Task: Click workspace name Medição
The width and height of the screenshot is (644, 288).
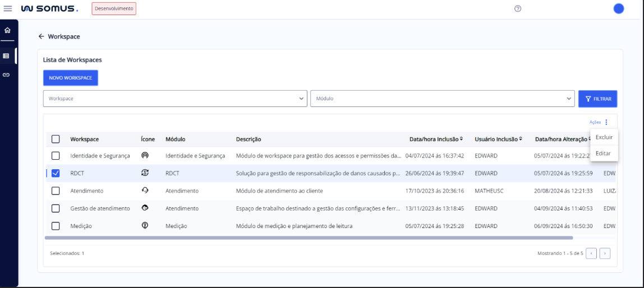Action: pyautogui.click(x=81, y=226)
